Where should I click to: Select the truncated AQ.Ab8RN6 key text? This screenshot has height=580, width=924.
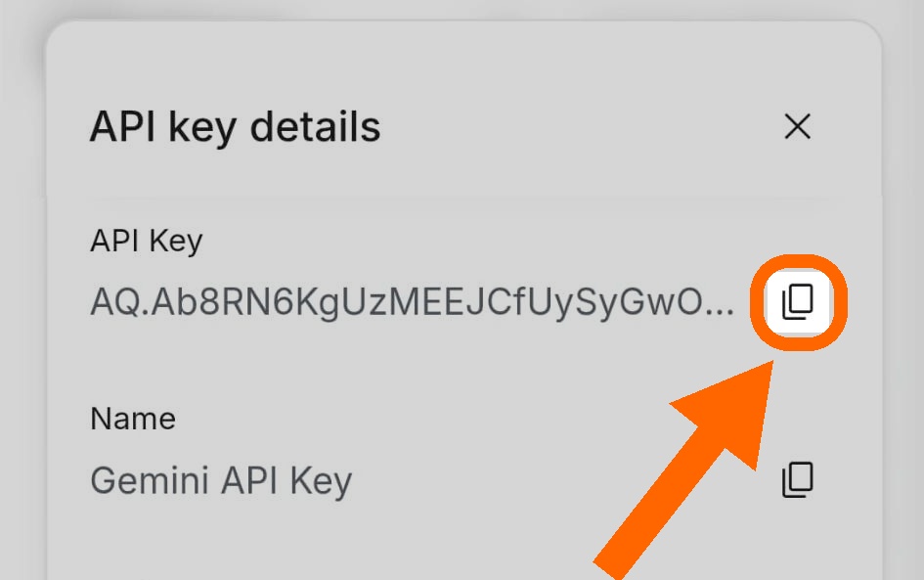[412, 302]
